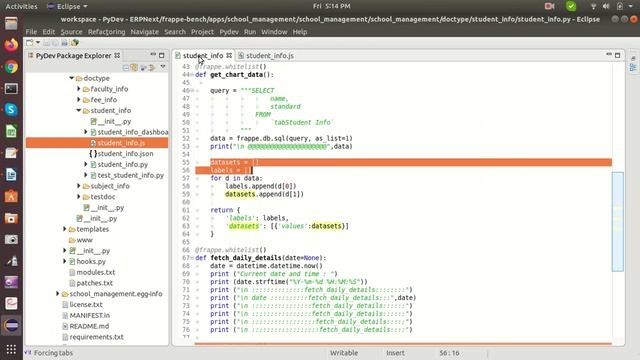Open the Pydev menu
Screen dimensions: 640x360
[x=229, y=32]
